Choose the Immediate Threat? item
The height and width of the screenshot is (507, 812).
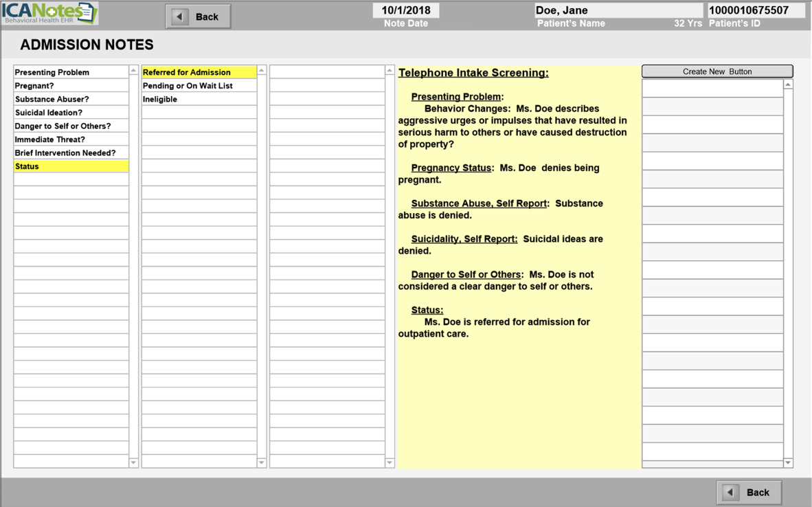pos(71,139)
